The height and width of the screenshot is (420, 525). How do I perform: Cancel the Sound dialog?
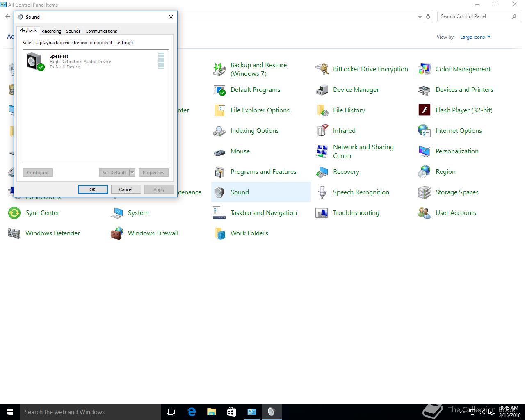126,189
